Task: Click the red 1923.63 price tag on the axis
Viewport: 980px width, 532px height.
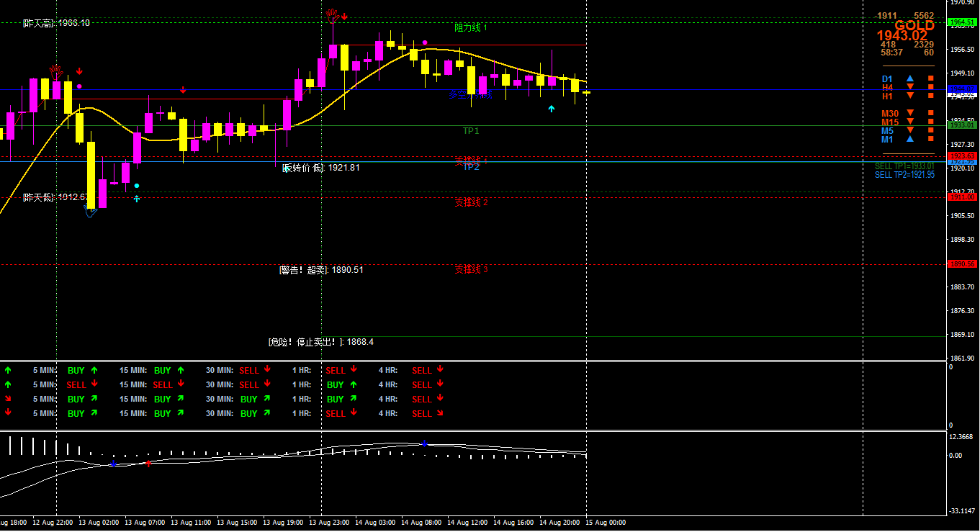Action: point(962,155)
